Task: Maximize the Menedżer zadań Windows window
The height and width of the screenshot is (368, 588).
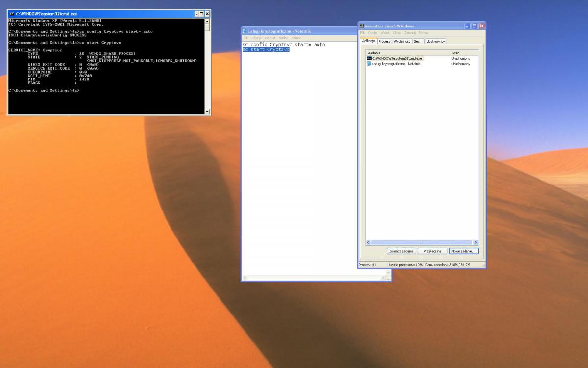Action: (x=474, y=26)
